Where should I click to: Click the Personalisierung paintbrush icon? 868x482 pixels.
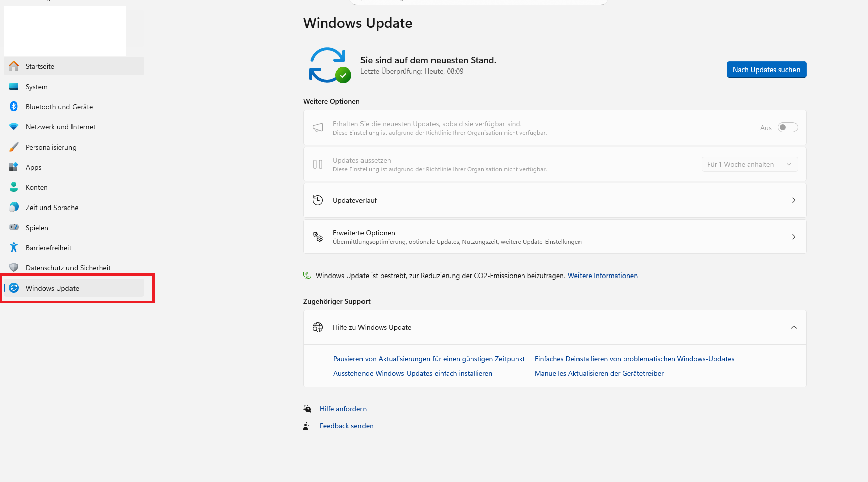pyautogui.click(x=14, y=147)
